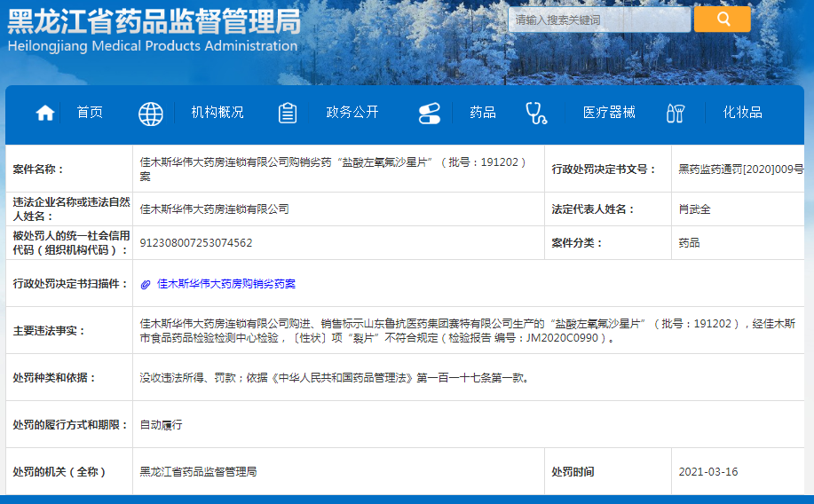The width and height of the screenshot is (814, 504).
Task: Open the 医疗器械 menu item
Action: pyautogui.click(x=609, y=112)
